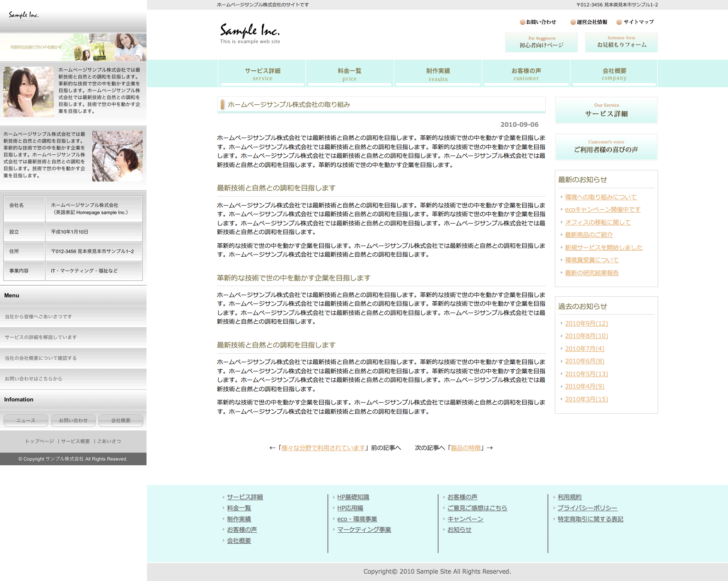Click the プライバシーポリシー footer link
The image size is (728, 581).
click(587, 508)
